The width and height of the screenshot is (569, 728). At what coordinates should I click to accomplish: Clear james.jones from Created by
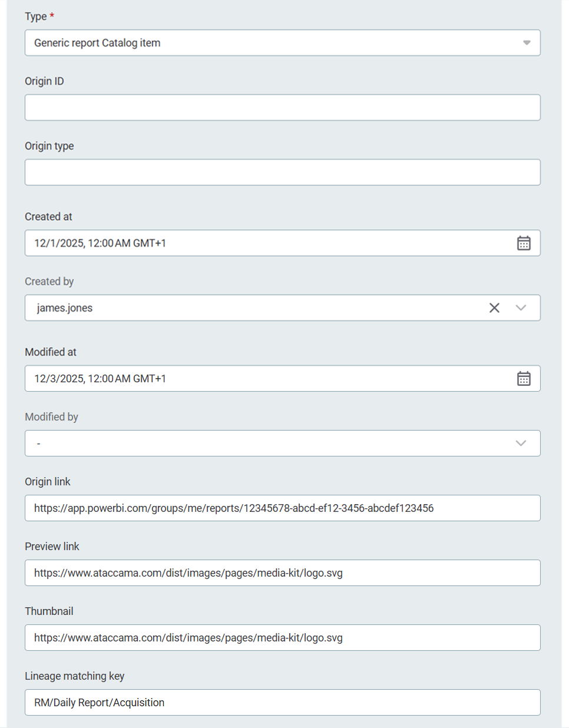click(x=494, y=308)
